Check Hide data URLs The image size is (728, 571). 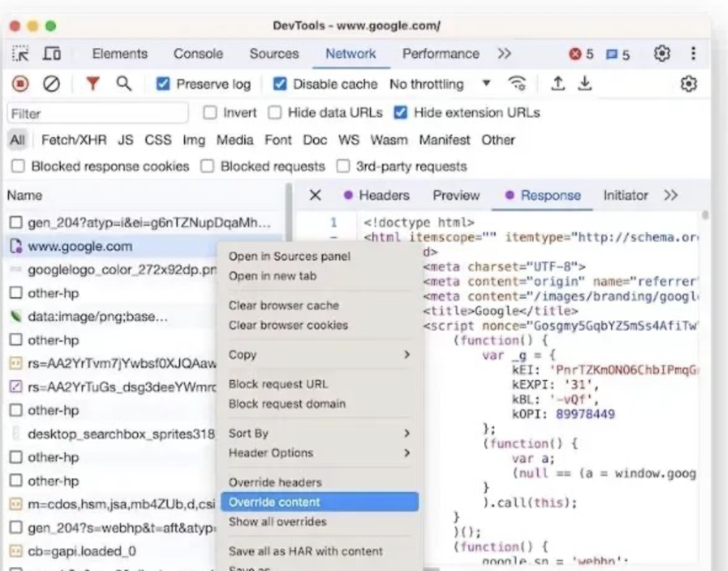[274, 113]
